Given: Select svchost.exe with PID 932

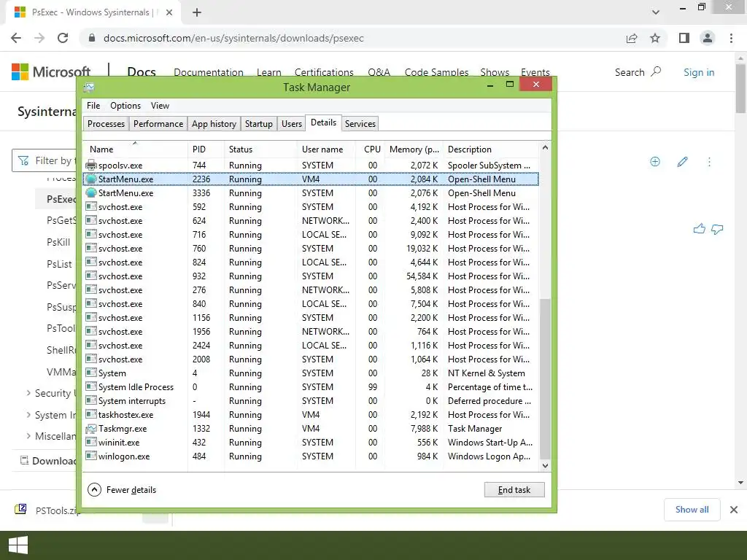Looking at the screenshot, I should point(311,276).
